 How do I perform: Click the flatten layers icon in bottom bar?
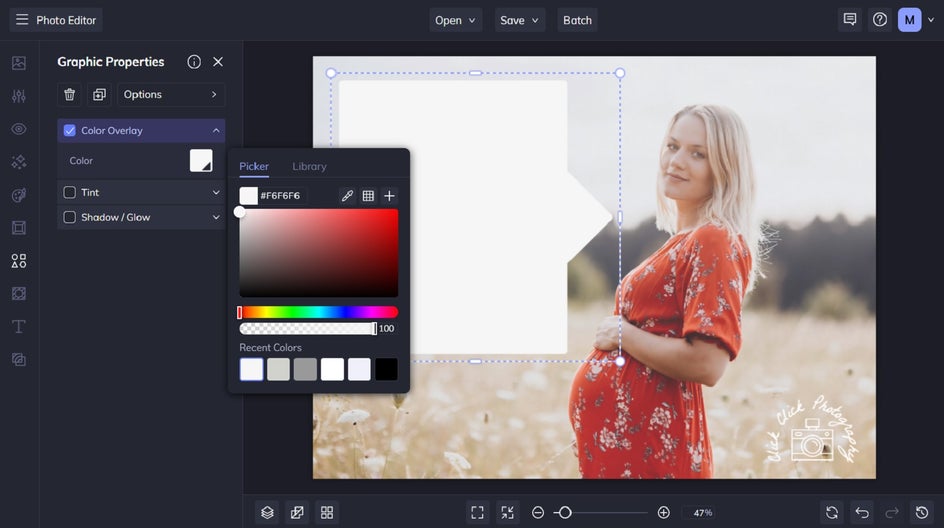[x=297, y=512]
